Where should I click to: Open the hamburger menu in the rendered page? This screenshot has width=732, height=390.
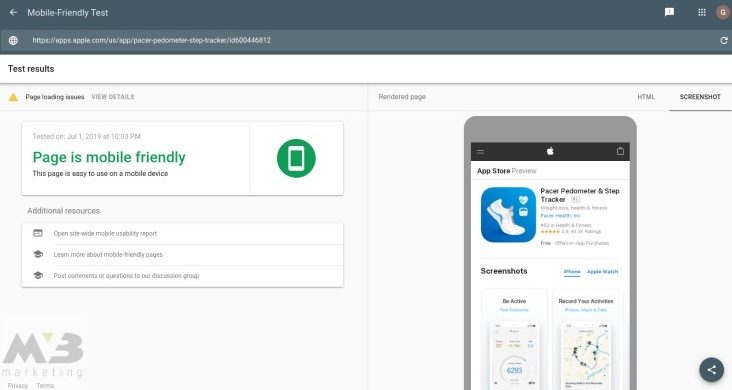pyautogui.click(x=480, y=151)
